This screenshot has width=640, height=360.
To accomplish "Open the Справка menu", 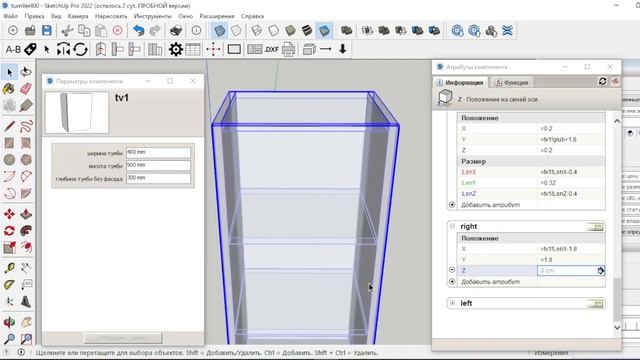I will (x=252, y=16).
